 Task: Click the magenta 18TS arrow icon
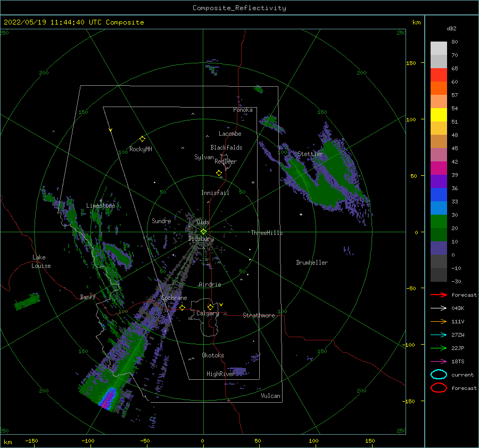[x=439, y=362]
